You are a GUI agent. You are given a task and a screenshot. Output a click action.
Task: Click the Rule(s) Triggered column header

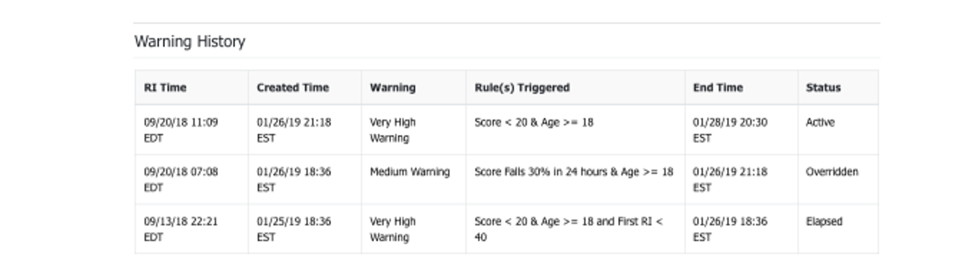tap(522, 87)
